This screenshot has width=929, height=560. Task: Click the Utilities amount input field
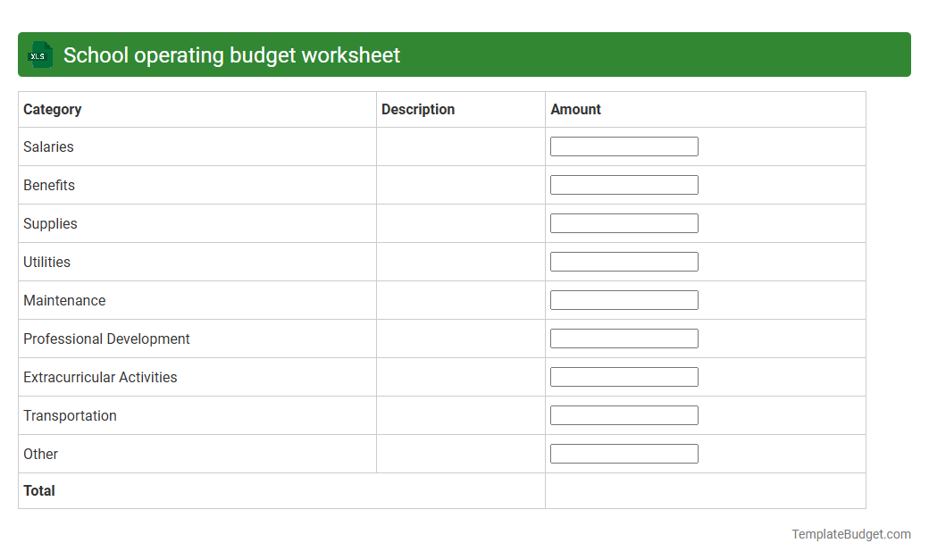pos(624,261)
